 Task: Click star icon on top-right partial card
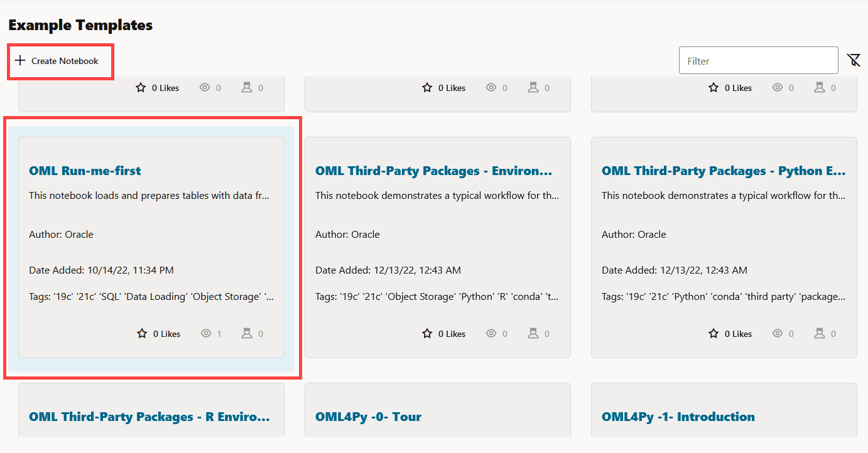coord(713,88)
